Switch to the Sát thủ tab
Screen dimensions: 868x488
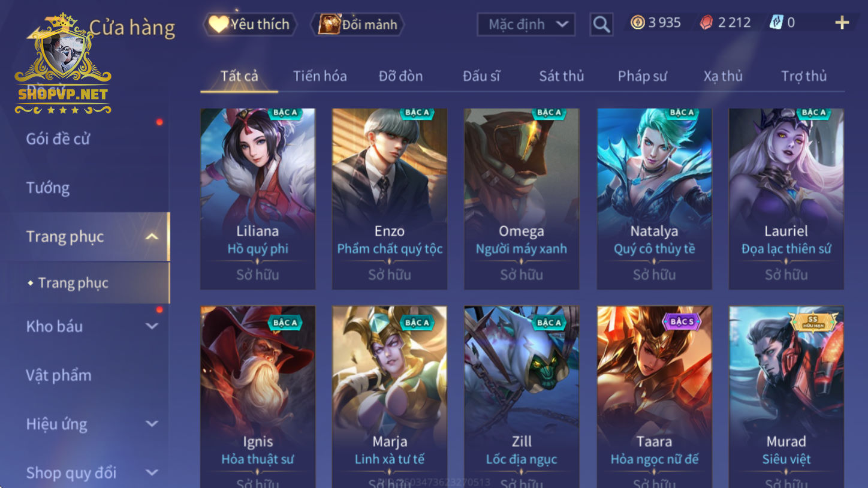point(561,76)
